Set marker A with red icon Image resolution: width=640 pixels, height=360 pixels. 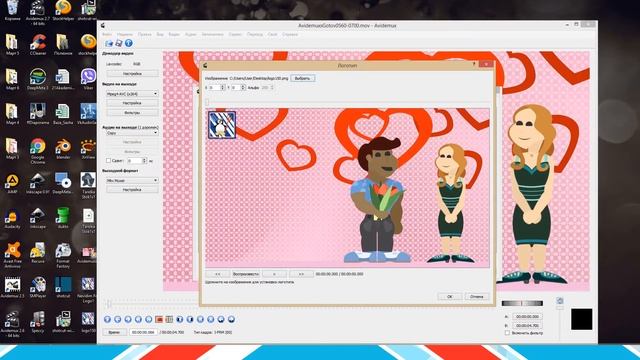click(x=159, y=319)
